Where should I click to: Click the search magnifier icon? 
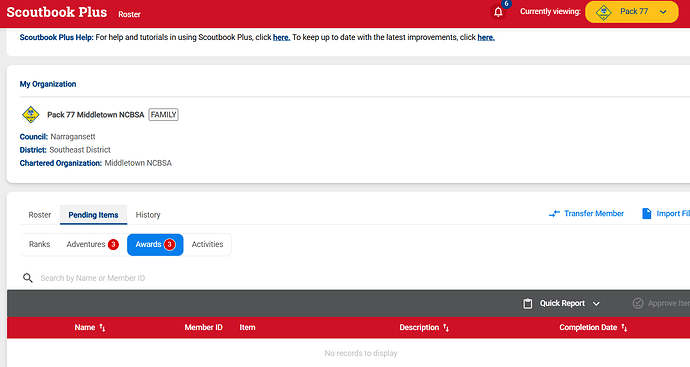point(28,278)
